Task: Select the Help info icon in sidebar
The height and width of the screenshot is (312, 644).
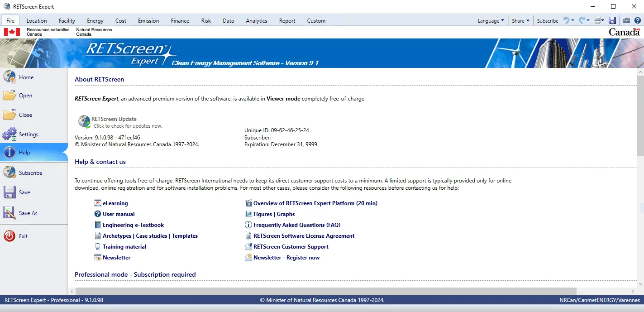Action: click(x=10, y=153)
